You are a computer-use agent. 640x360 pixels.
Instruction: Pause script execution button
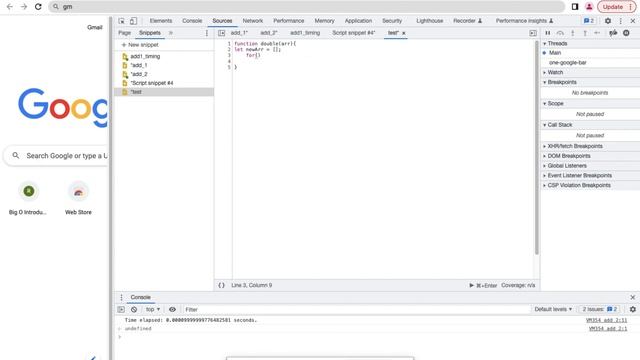[x=548, y=33]
